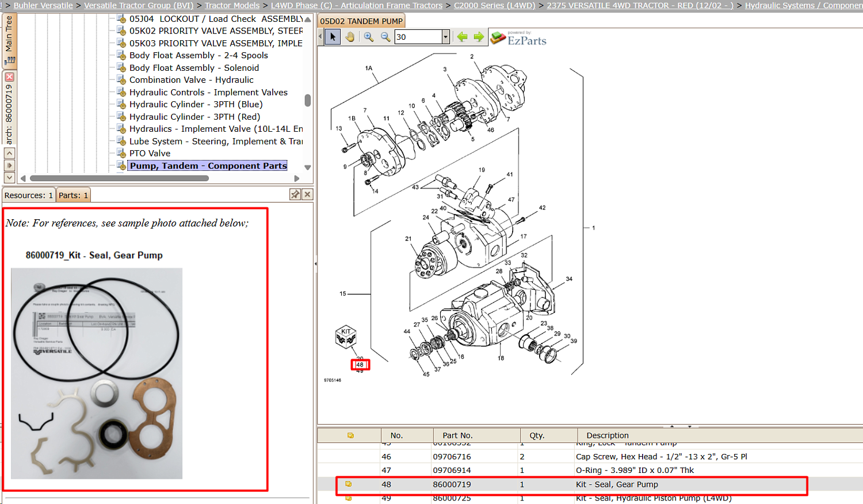This screenshot has width=863, height=504.
Task: Switch to the Resources: 1 tab
Action: [x=29, y=195]
